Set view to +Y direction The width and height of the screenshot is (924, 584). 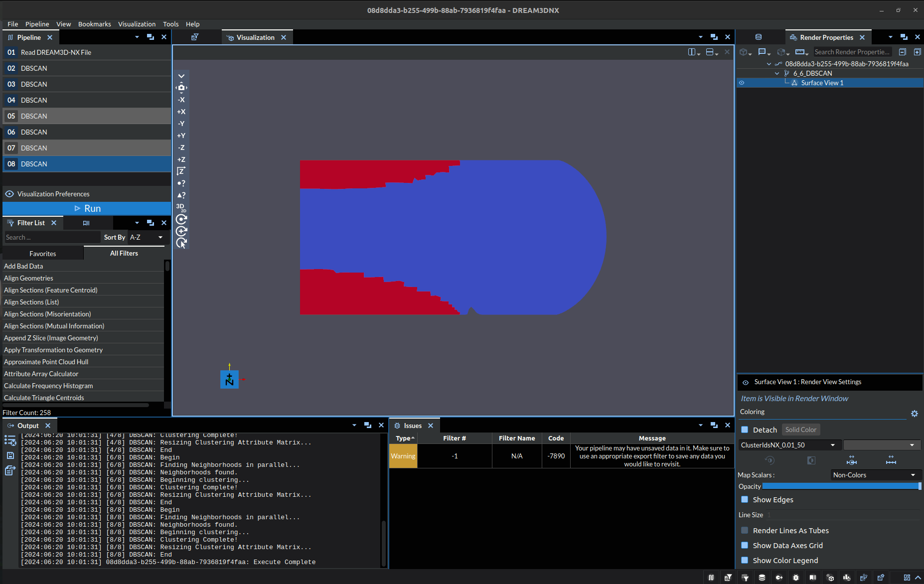point(181,136)
